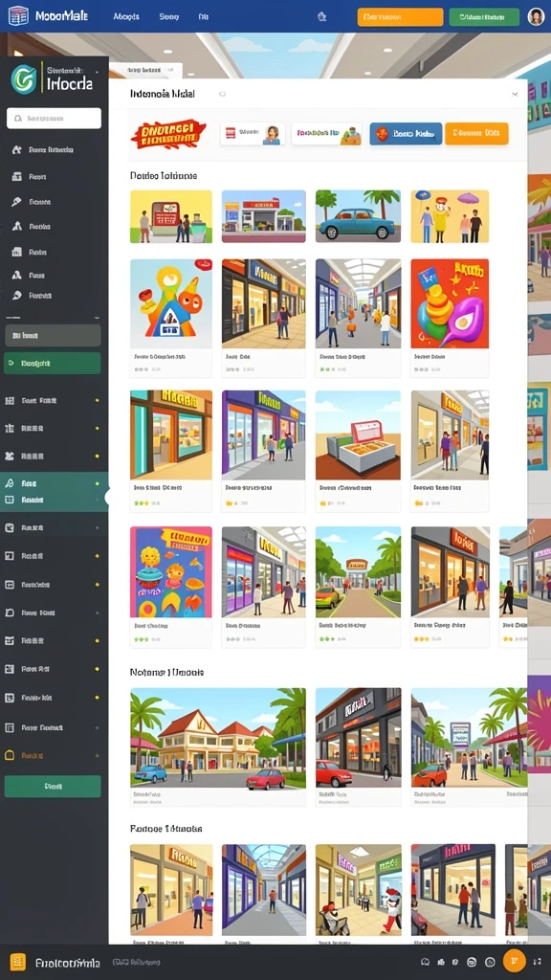Screen dimensions: 551x980
Task: Open the yellow kiosk thumbnail with people
Action: point(171,216)
